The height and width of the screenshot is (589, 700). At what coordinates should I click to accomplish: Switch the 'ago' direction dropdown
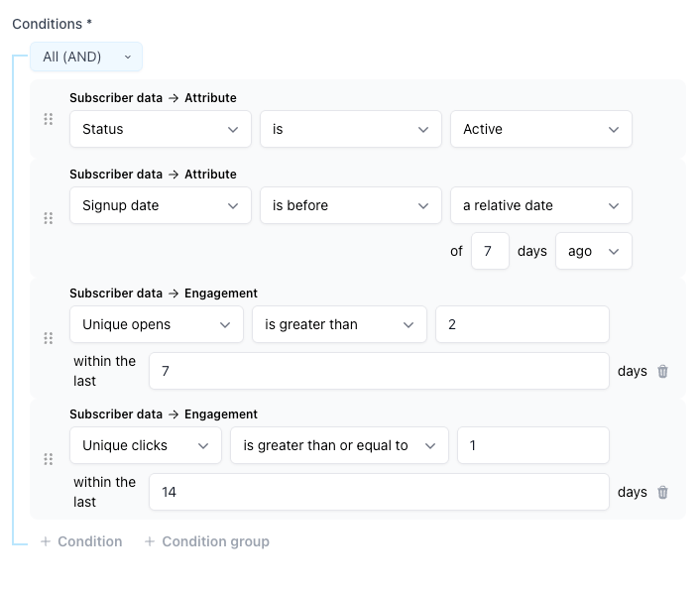pyautogui.click(x=593, y=251)
